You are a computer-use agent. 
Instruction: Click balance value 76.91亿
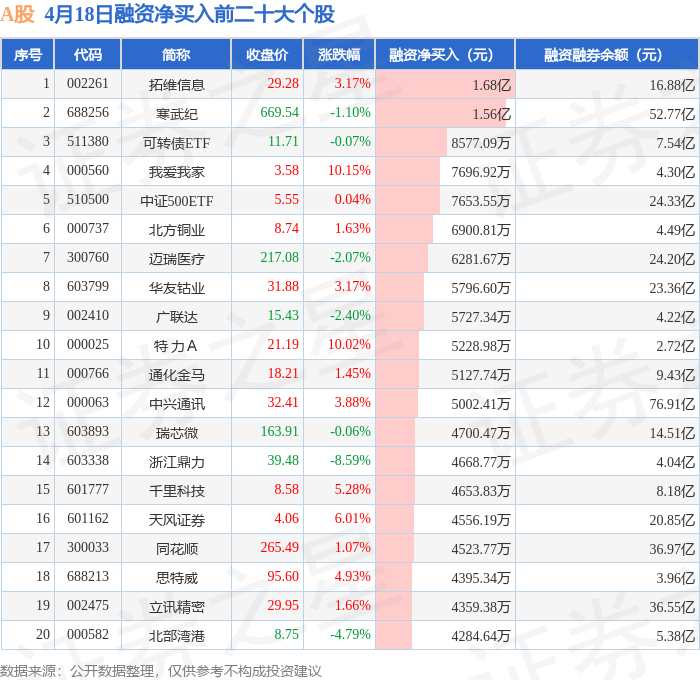pos(672,404)
